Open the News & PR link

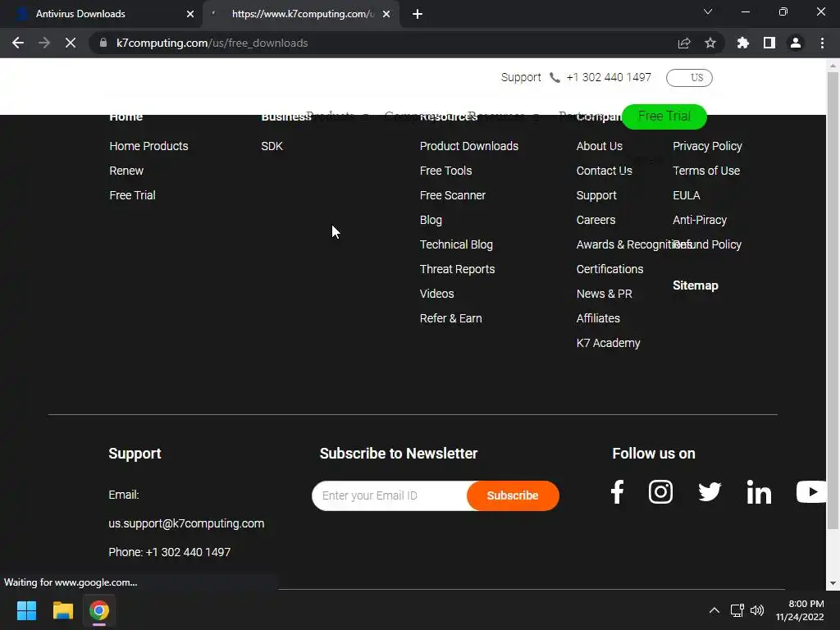click(604, 294)
